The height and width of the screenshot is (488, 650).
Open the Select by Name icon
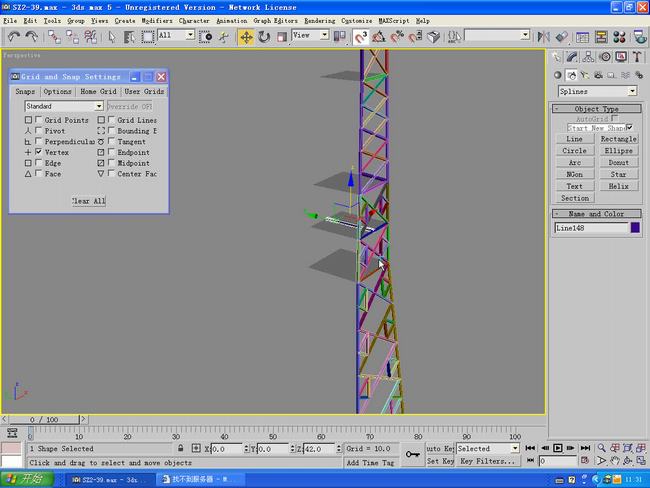coord(129,37)
